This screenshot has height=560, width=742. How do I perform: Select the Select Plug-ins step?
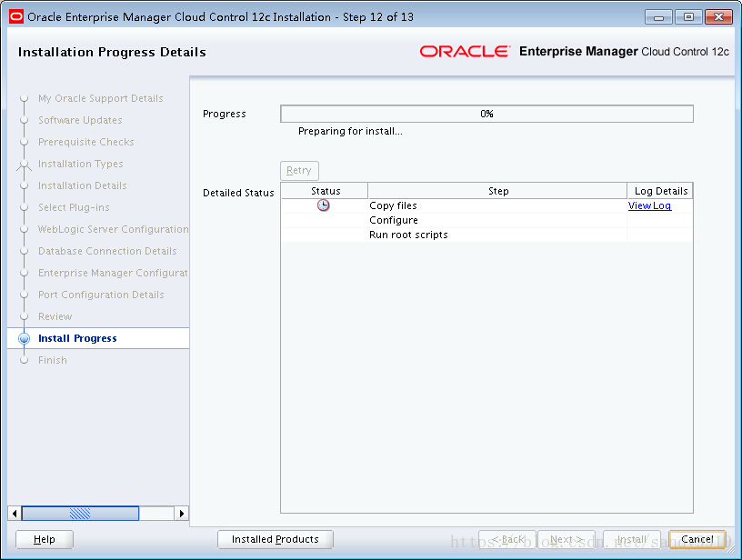74,207
